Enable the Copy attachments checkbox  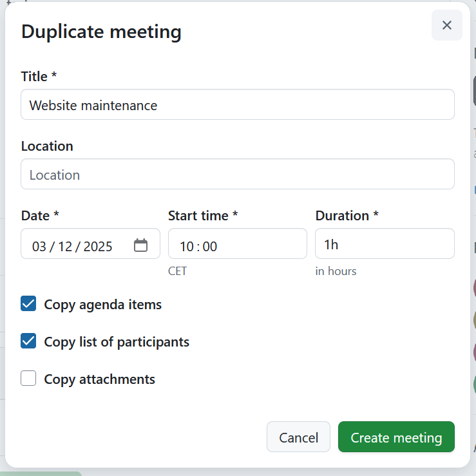[x=28, y=379]
